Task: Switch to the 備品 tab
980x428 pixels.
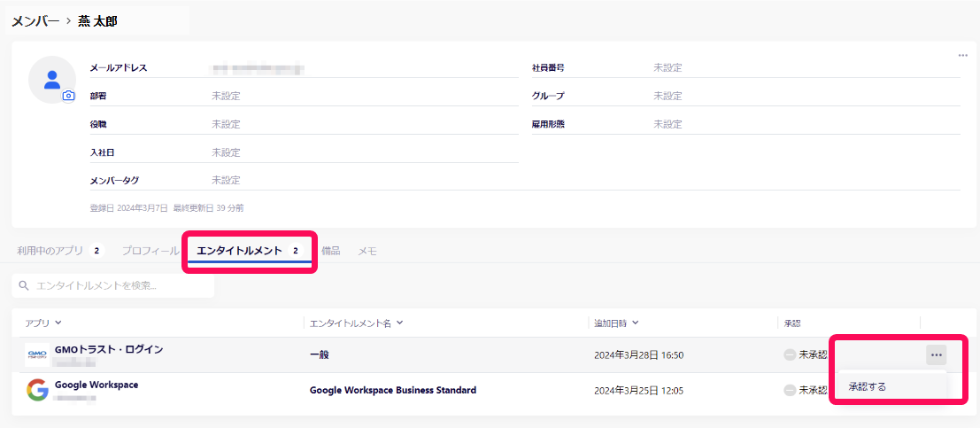Action: click(x=330, y=251)
